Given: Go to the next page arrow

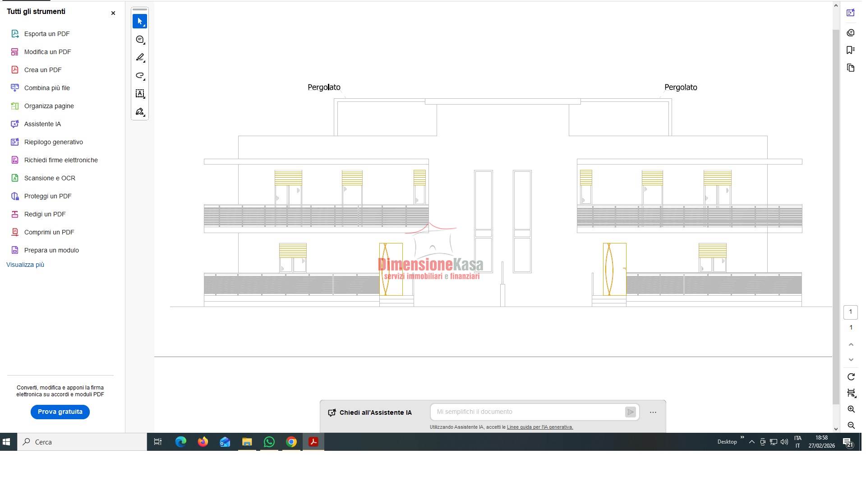Looking at the screenshot, I should 851,360.
